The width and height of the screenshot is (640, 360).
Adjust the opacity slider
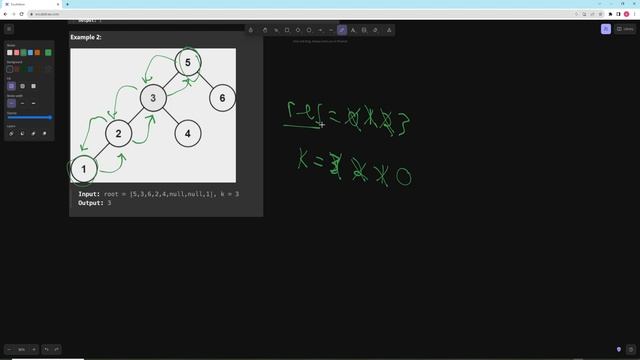[x=30, y=118]
